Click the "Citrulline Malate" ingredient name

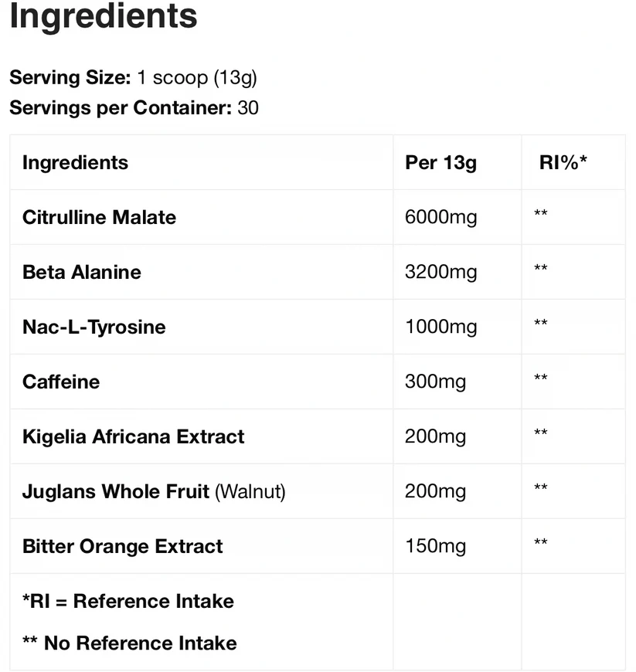point(99,217)
